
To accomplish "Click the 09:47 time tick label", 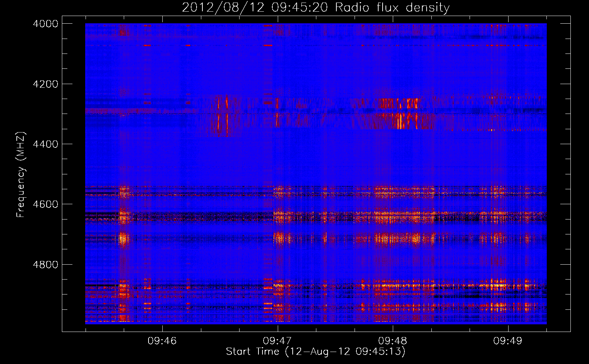I will pyautogui.click(x=277, y=341).
